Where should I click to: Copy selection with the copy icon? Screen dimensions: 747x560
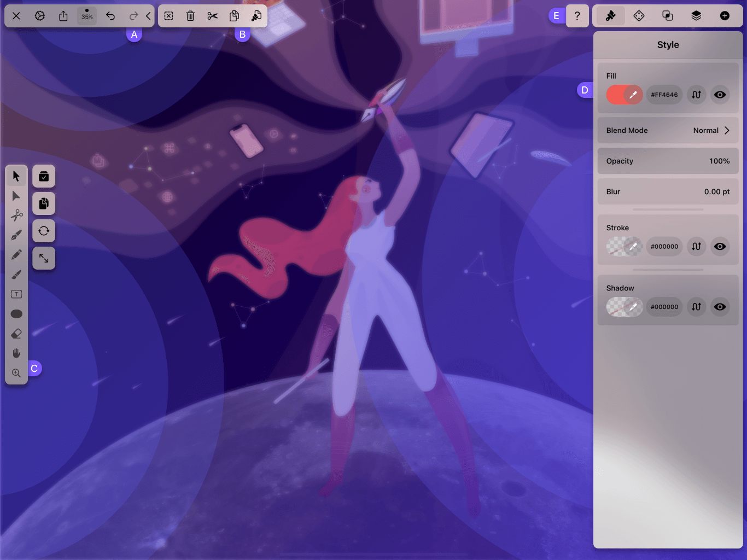[234, 16]
